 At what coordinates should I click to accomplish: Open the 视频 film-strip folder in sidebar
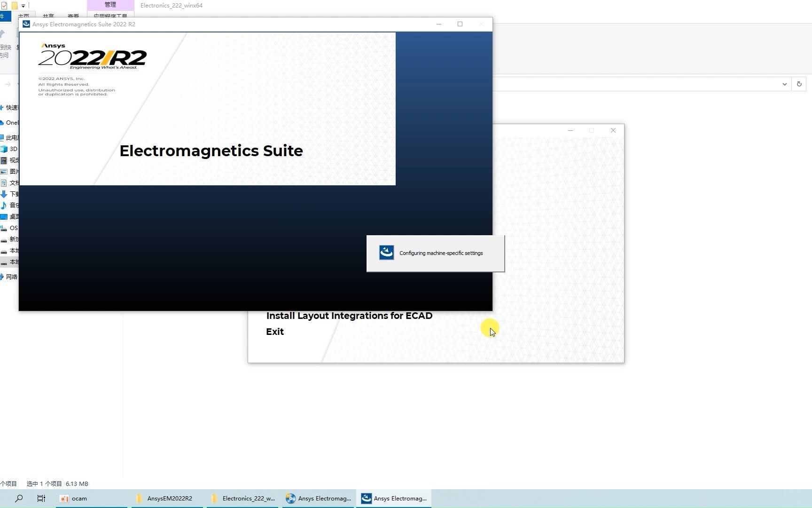point(9,160)
